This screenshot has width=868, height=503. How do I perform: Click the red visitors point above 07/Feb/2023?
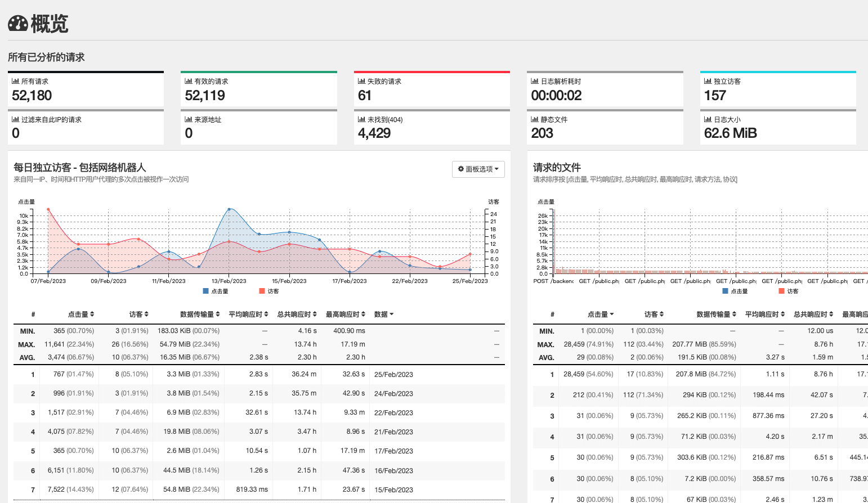[48, 209]
